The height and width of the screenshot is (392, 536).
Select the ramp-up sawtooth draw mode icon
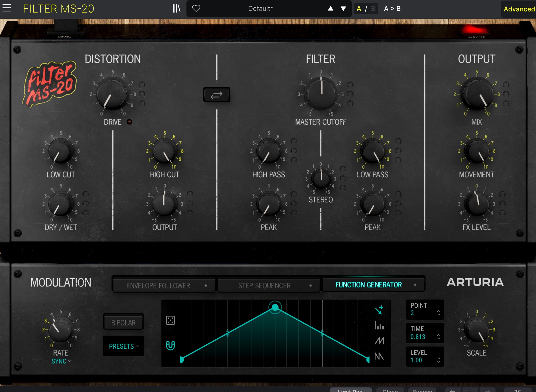pyautogui.click(x=379, y=341)
